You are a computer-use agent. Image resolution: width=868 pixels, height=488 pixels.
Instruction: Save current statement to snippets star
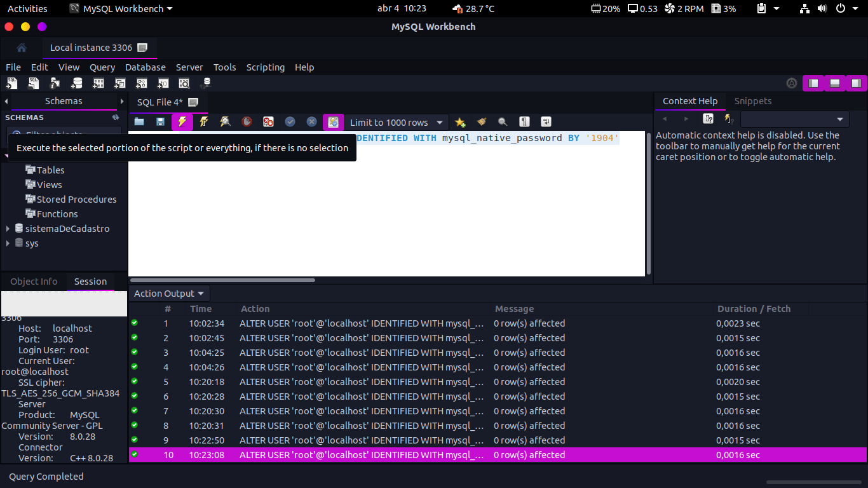(x=461, y=122)
